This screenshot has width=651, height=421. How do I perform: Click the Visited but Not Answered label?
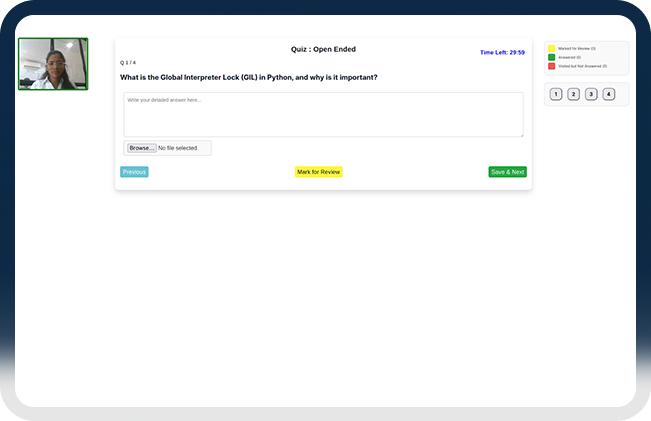[x=582, y=66]
